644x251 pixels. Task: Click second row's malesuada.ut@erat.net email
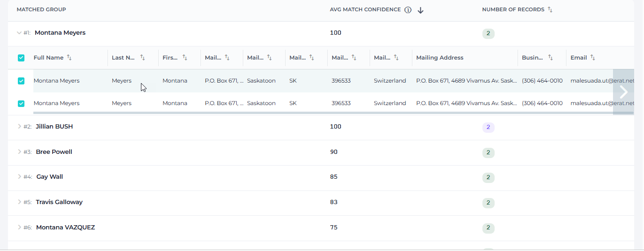pyautogui.click(x=602, y=103)
